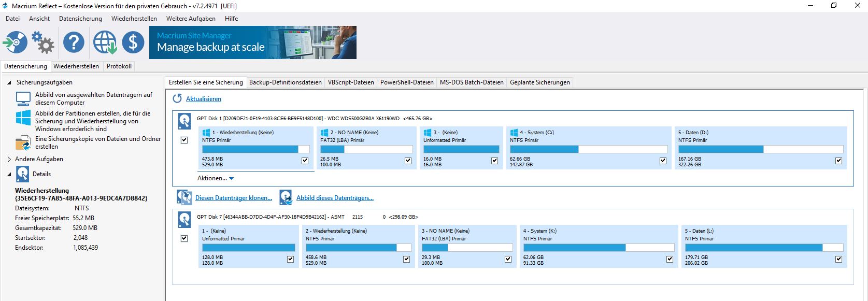Toggle the GPT Disk 7 whole-disk checkbox

point(184,238)
